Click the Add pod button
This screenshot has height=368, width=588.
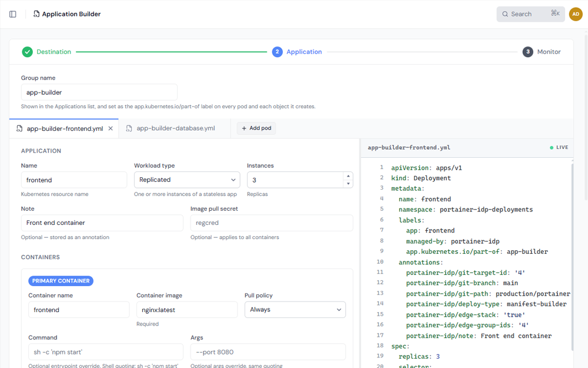tap(256, 128)
